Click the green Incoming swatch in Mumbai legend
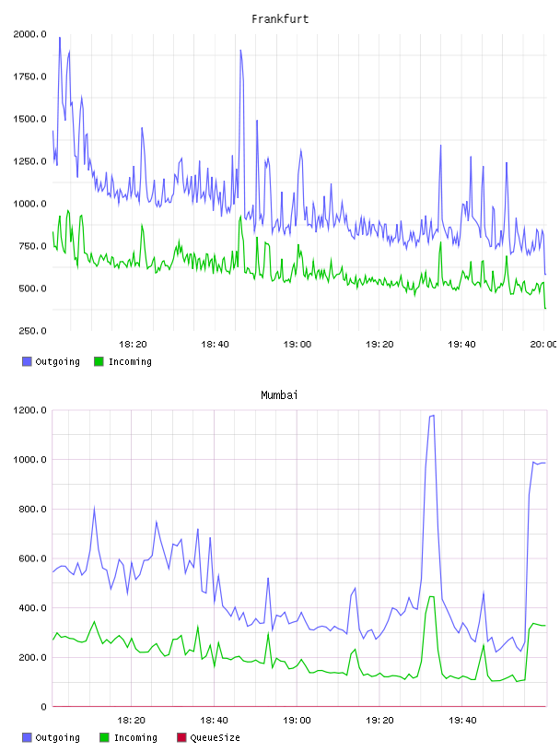 point(104,737)
